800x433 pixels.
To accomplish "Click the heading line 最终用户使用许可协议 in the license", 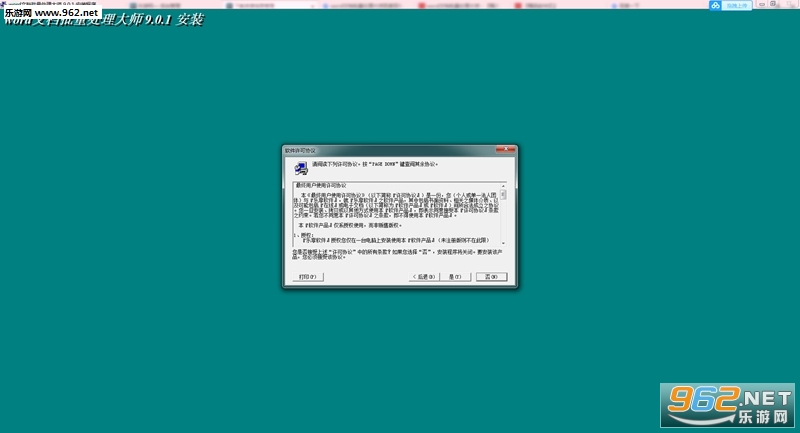I will (321, 186).
